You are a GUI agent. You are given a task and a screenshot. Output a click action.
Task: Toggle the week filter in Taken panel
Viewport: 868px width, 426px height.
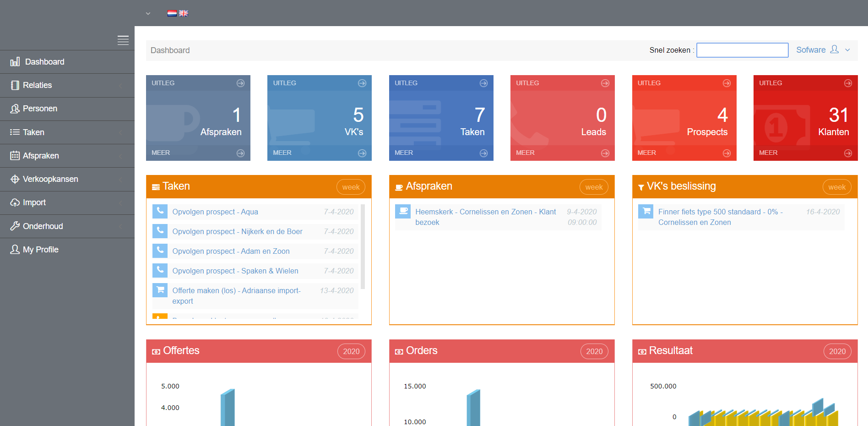point(351,187)
